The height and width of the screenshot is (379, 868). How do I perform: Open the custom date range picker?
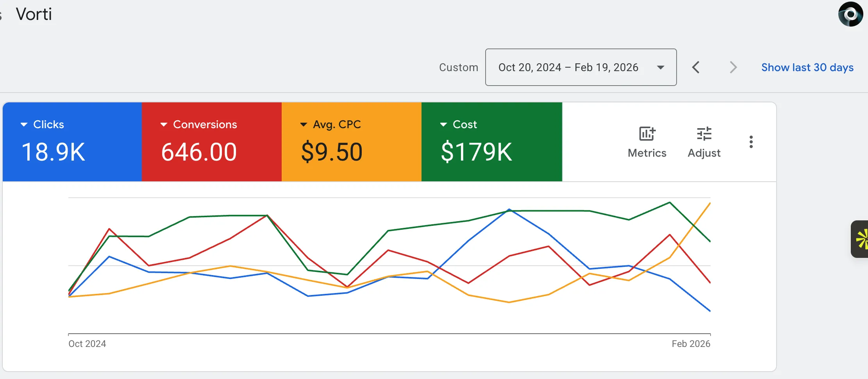580,67
